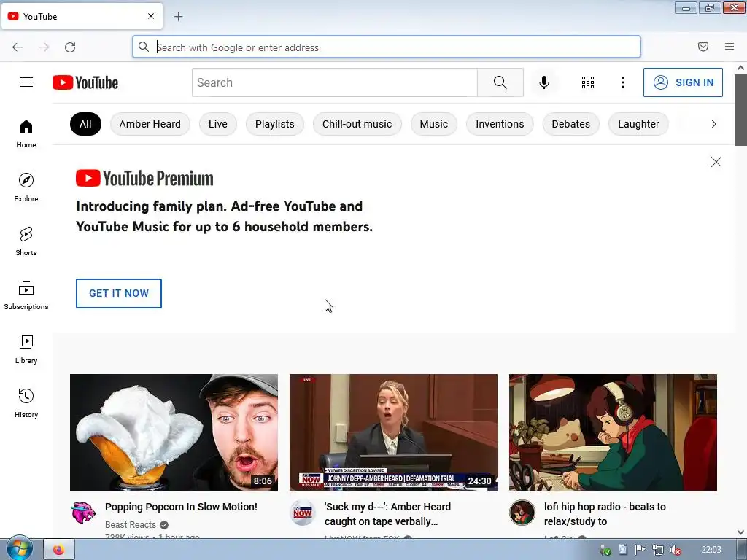
Task: Click the YouTube logo
Action: click(85, 82)
